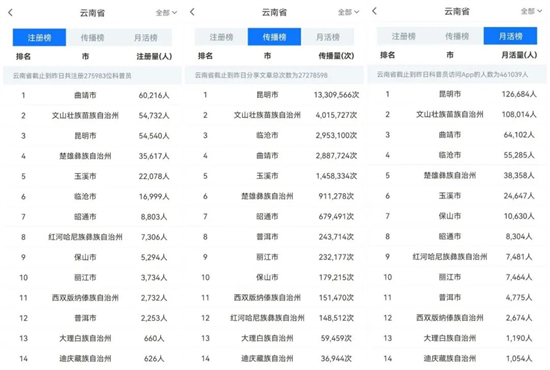Screen dimensions: 550x370
Task: Tap the back arrow in middle panel
Action: 192,12
